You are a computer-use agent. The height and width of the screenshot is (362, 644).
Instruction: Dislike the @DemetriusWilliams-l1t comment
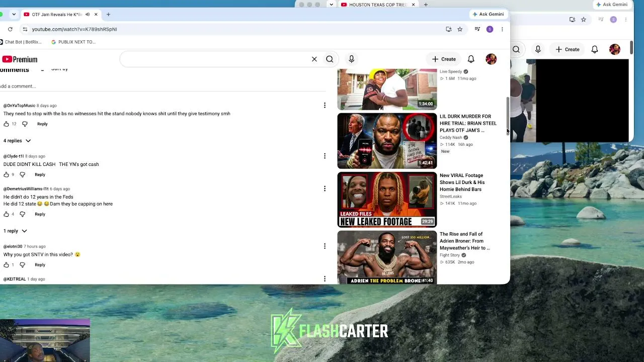click(x=22, y=214)
